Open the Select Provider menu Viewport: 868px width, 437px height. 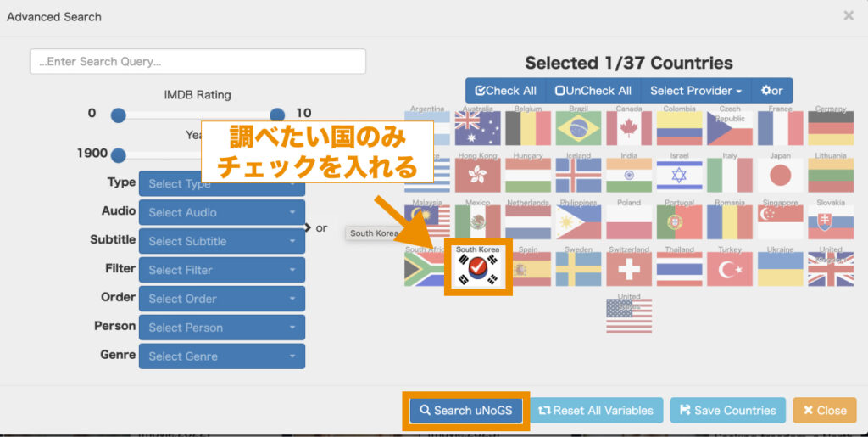coord(695,91)
